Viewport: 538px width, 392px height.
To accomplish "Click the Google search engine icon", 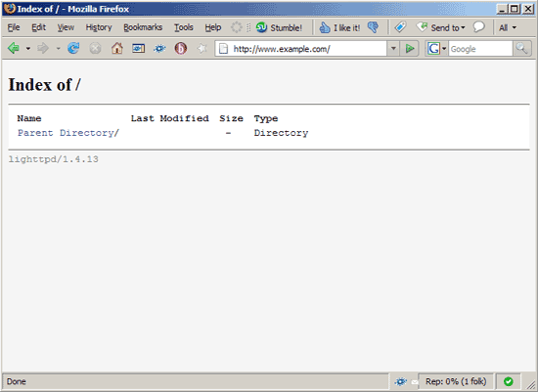I will (433, 49).
